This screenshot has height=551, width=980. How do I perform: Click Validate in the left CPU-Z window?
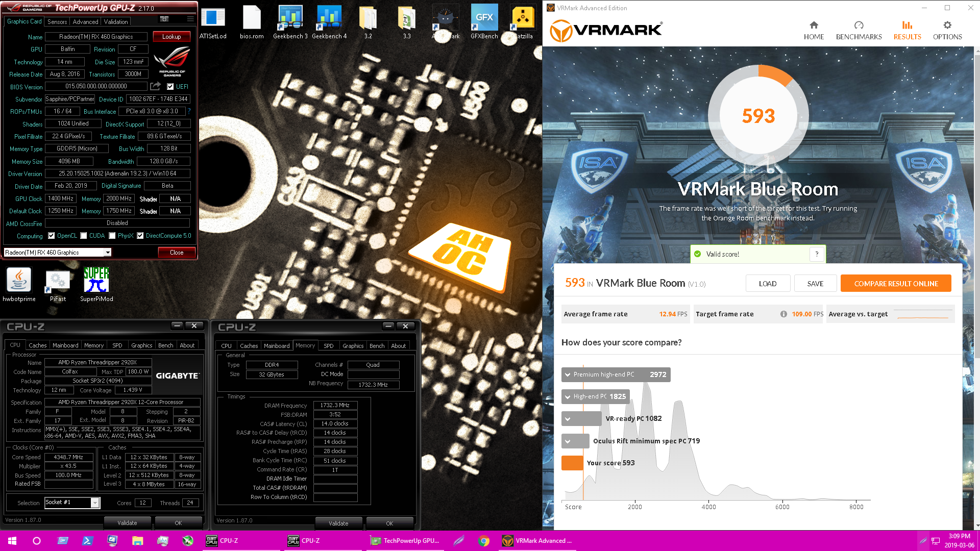coord(127,523)
